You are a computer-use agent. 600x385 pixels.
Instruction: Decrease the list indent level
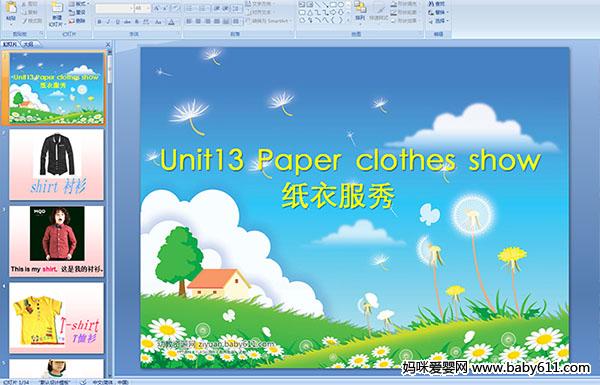pos(217,8)
